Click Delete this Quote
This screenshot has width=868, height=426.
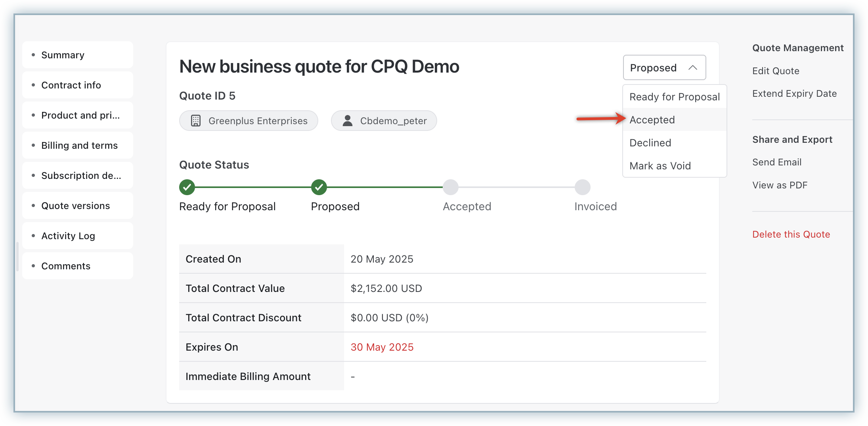point(791,234)
